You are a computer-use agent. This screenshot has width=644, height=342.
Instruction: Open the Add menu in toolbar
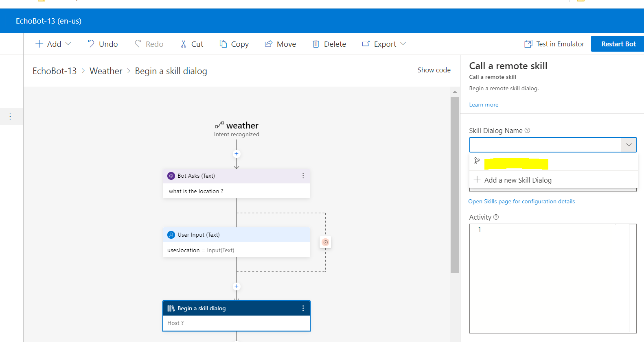pos(53,44)
